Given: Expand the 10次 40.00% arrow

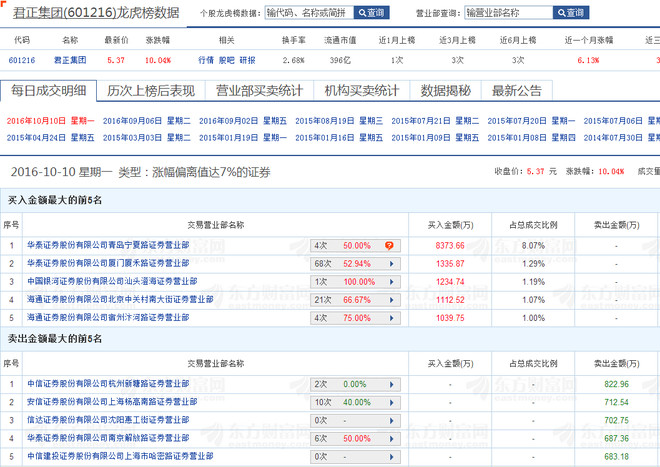Looking at the screenshot, I should (391, 403).
